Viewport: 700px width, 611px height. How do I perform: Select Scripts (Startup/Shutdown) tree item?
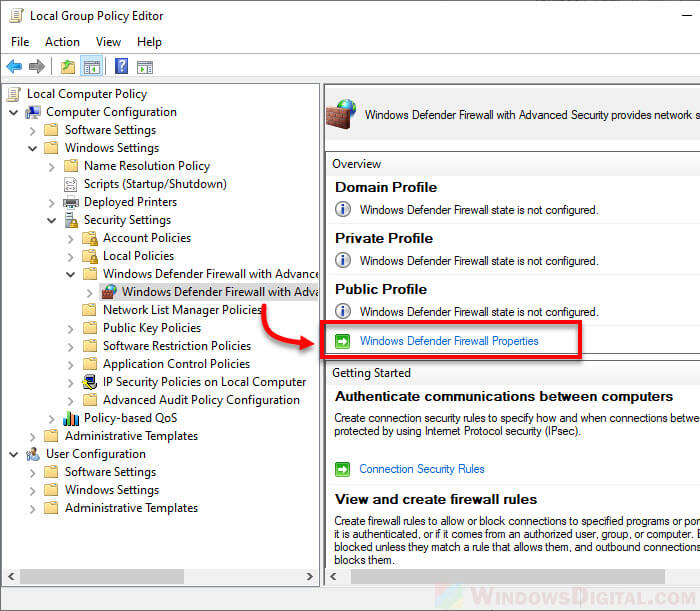tap(155, 184)
